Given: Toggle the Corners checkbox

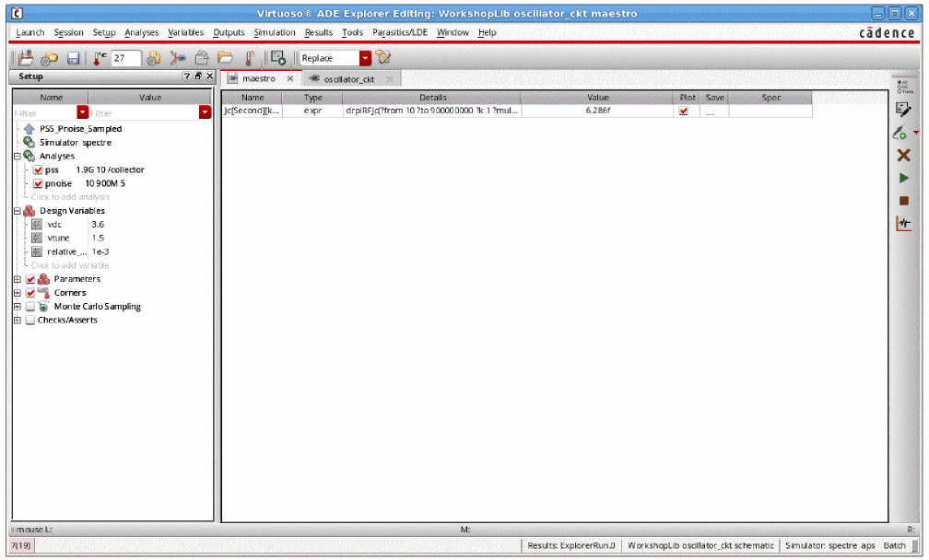Looking at the screenshot, I should coord(30,292).
